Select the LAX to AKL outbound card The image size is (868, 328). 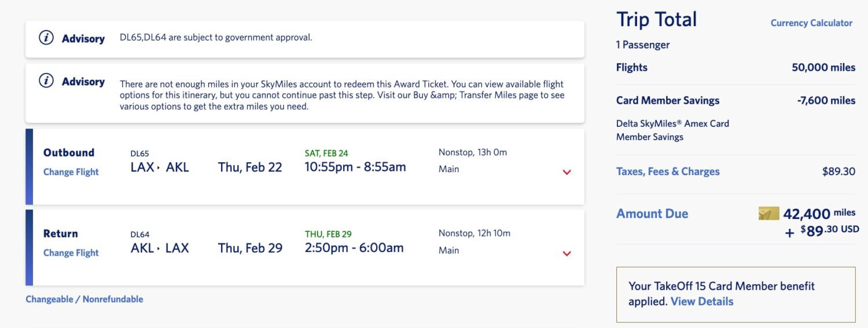pos(305,167)
